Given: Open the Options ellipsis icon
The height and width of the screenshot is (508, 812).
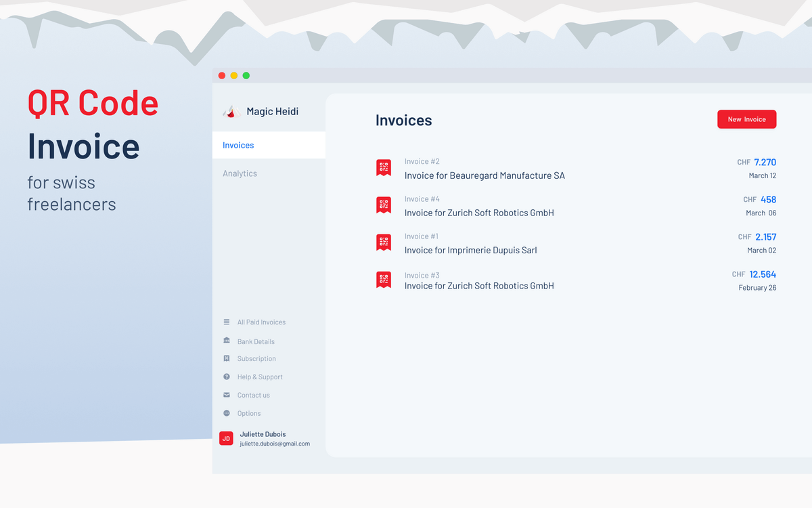Looking at the screenshot, I should pos(226,413).
